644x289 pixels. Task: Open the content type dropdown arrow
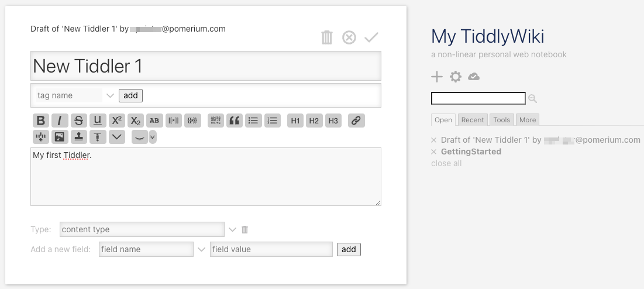pos(232,229)
